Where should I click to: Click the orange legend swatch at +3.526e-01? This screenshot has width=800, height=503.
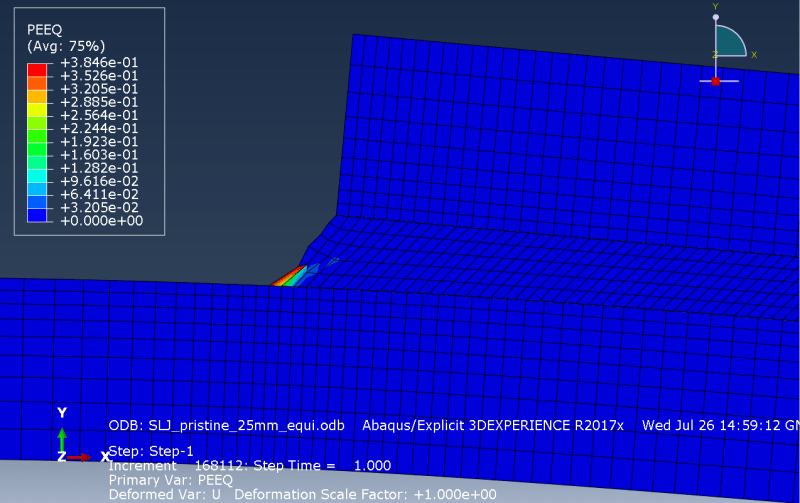point(37,83)
